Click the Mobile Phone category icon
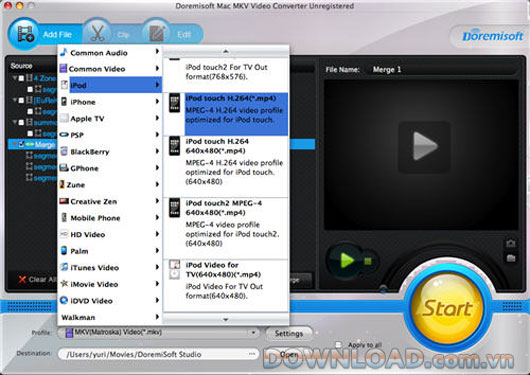 click(x=64, y=217)
